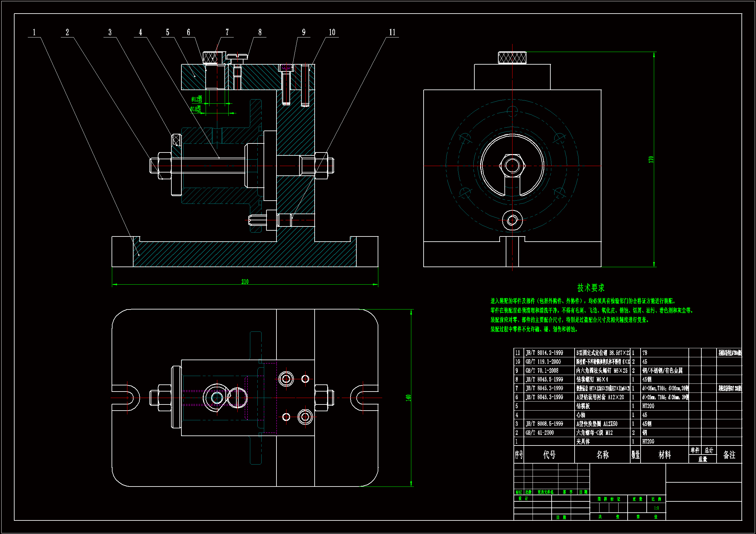756x534 pixels.
Task: Select the 170 height dimension text
Action: [x=651, y=159]
